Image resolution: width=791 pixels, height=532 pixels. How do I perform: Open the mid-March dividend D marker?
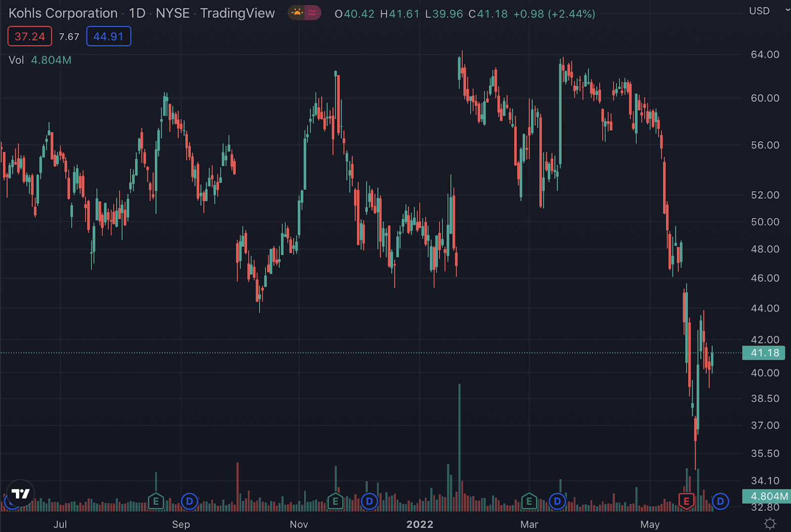(557, 501)
